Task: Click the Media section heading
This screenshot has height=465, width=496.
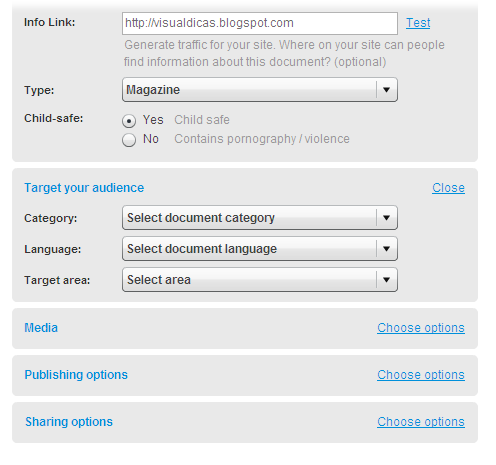Action: (41, 328)
